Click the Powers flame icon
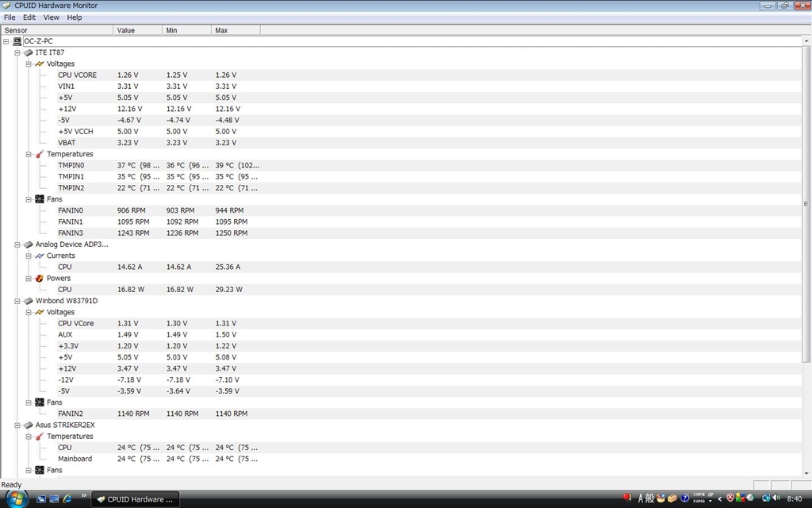 point(40,279)
